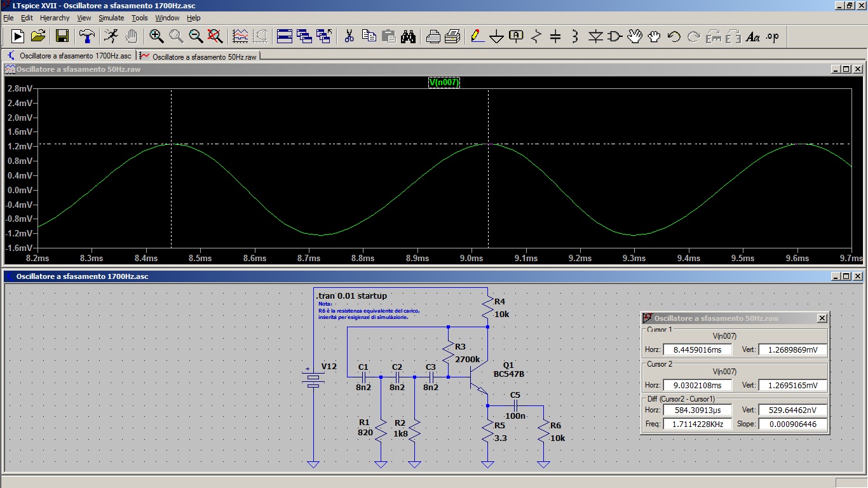Screen dimensions: 868x488
Task: Select the Place ground symbol tool
Action: tap(496, 37)
